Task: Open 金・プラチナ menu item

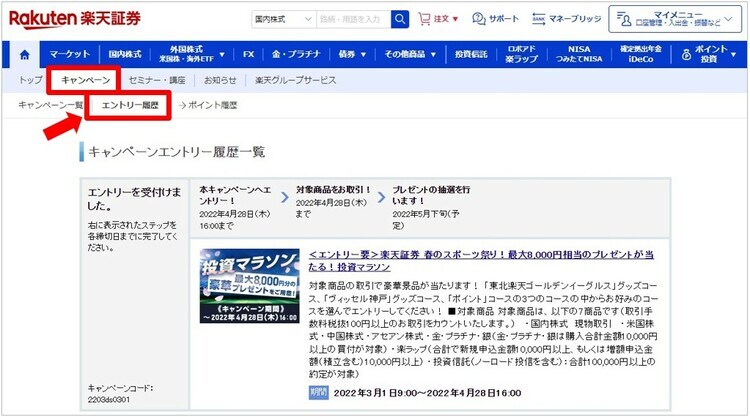Action: (x=296, y=55)
